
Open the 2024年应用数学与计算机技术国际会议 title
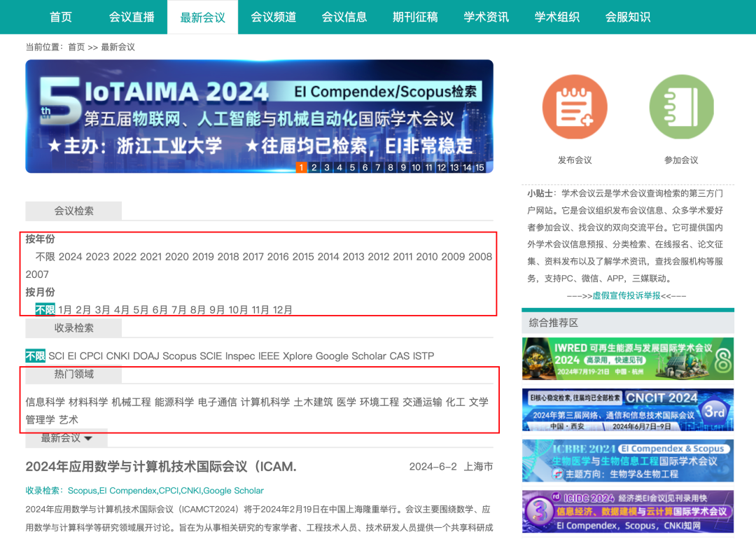[x=161, y=467]
